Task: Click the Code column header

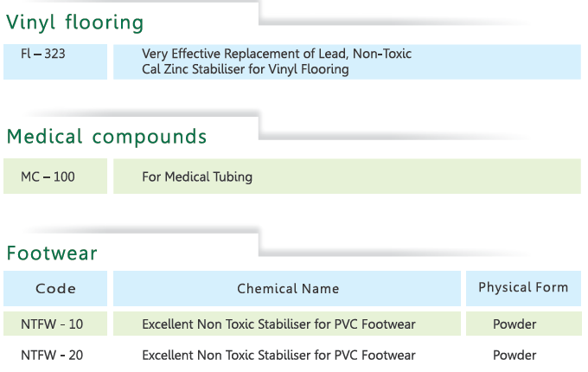Action: tap(55, 289)
